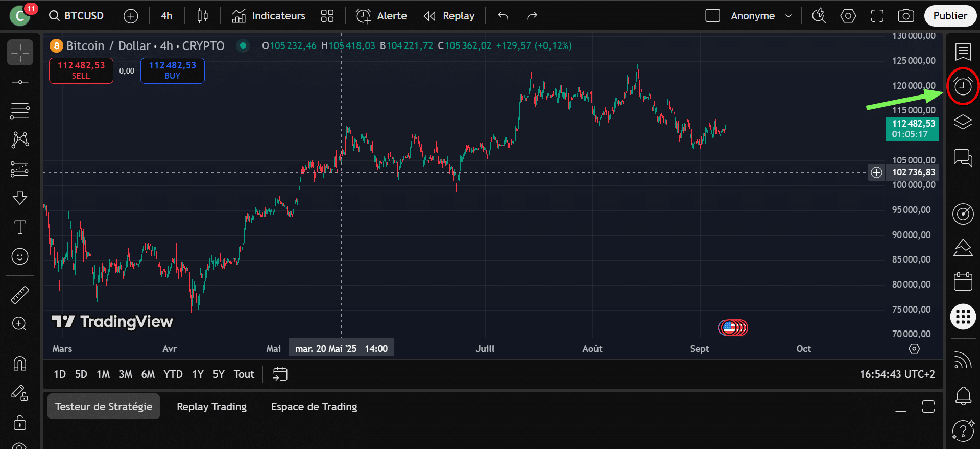
Task: Take a chart snapshot with camera icon
Action: point(905,16)
